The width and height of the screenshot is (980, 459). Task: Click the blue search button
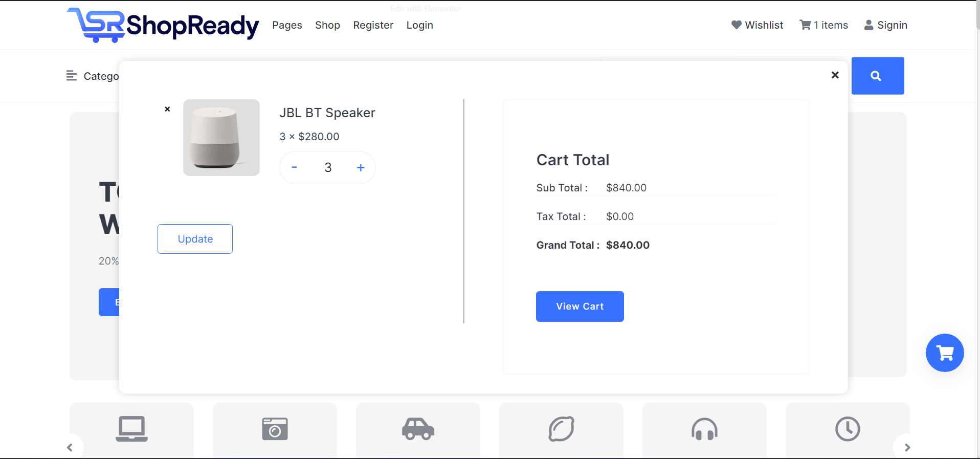[x=878, y=76]
